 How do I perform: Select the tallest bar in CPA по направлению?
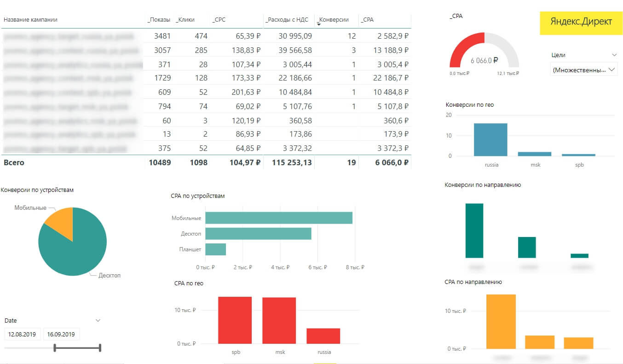click(501, 322)
